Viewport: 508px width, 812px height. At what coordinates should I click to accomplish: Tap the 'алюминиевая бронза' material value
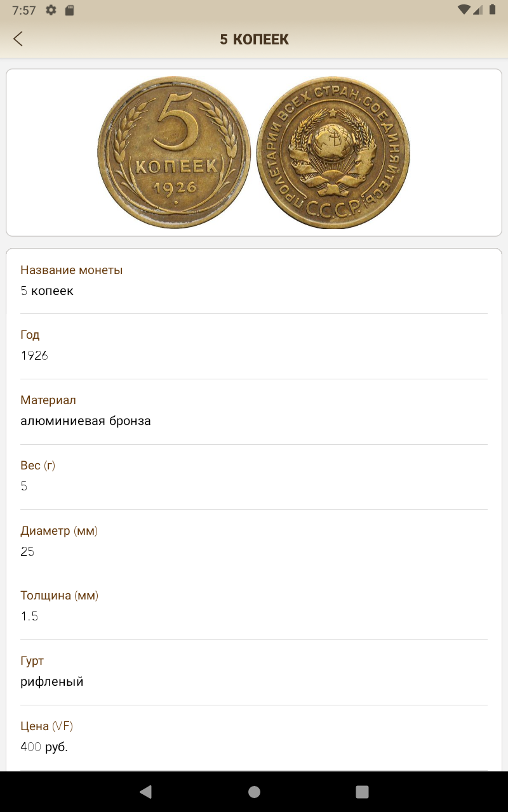86,421
